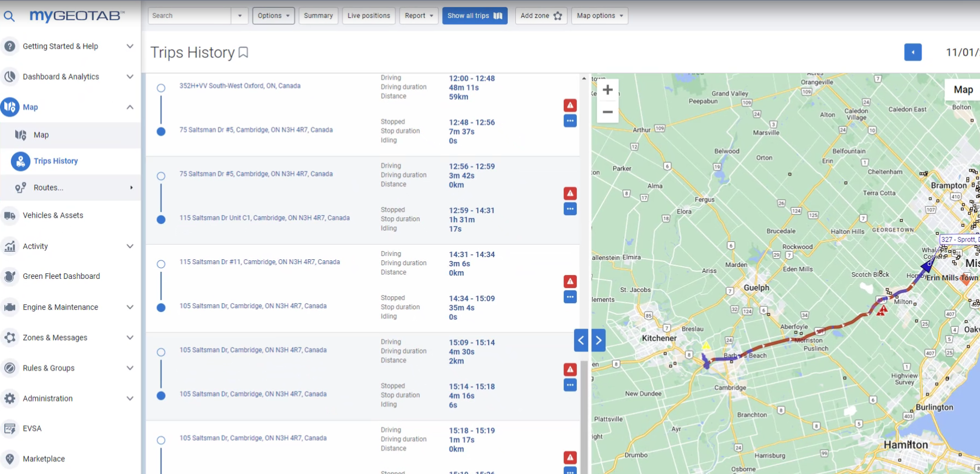
Task: Open the Search box dropdown arrow
Action: [239, 16]
